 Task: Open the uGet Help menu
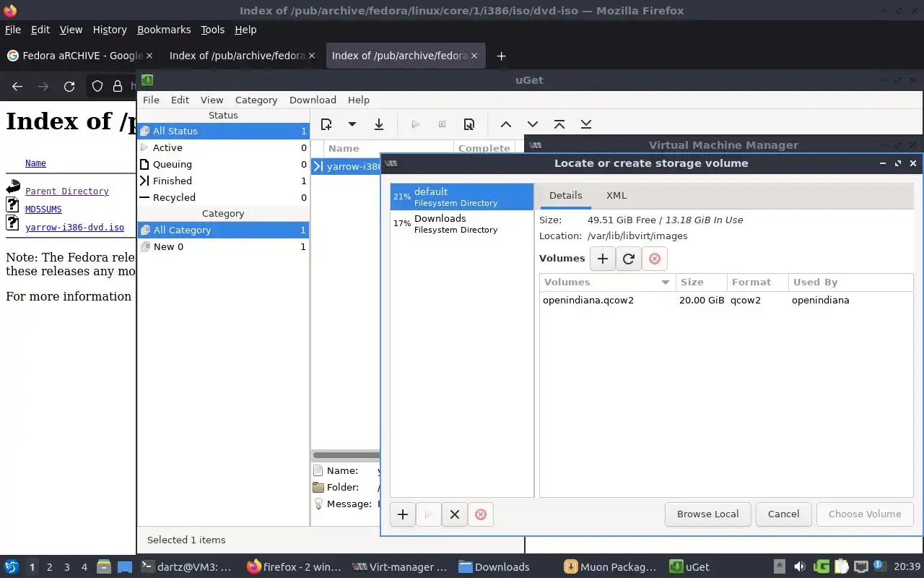(x=359, y=100)
